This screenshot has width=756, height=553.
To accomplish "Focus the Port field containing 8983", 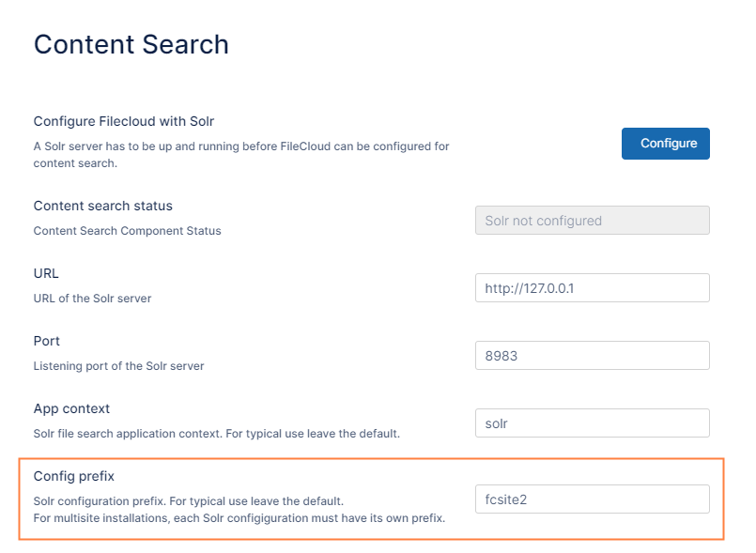I will [592, 356].
